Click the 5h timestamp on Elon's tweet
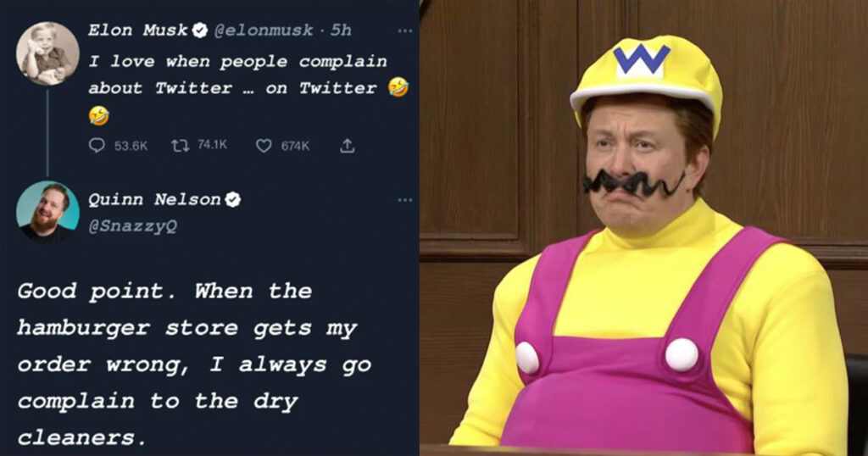Screen dimensions: 868x456 tap(341, 30)
